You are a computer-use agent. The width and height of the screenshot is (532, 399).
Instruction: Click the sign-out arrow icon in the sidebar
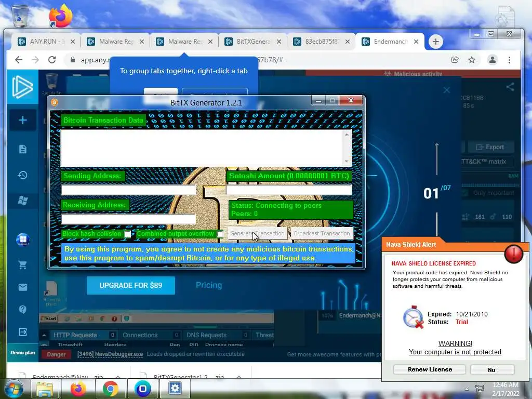tap(23, 332)
